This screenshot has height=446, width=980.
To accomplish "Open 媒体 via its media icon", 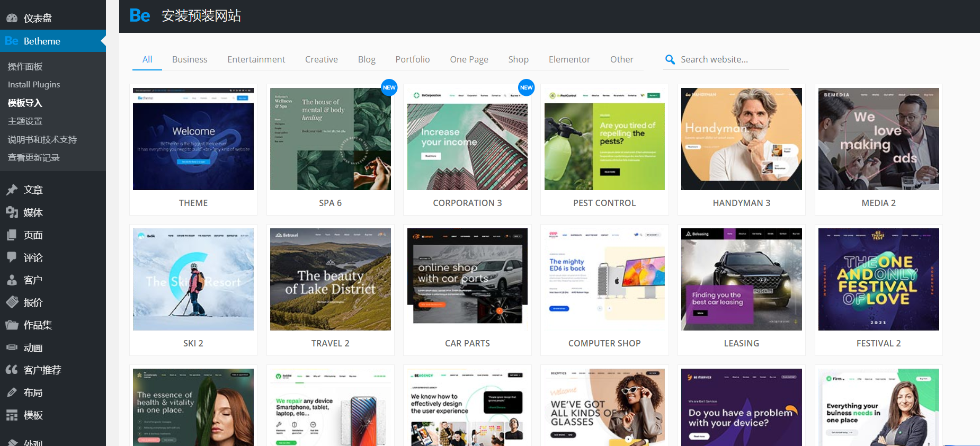I will coord(12,212).
